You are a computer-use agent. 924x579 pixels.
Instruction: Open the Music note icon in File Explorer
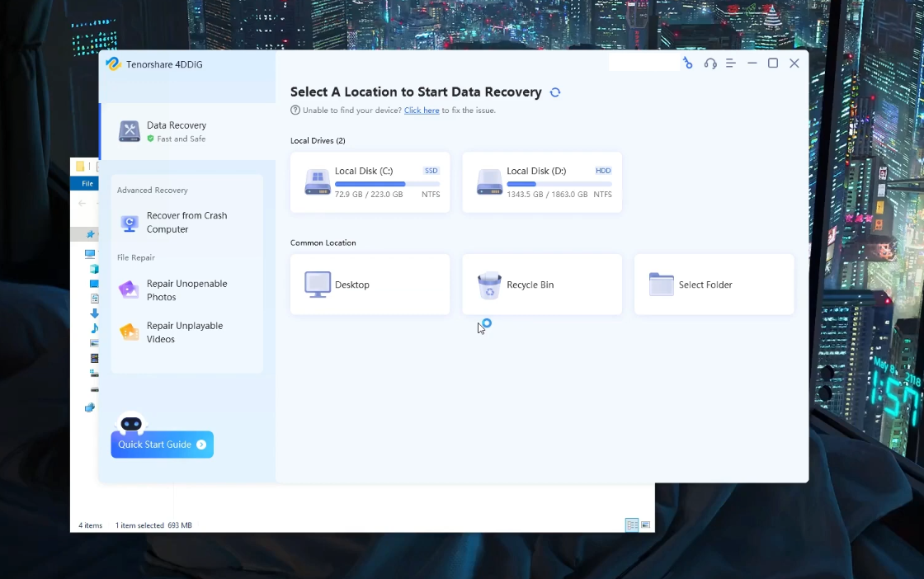(x=94, y=328)
